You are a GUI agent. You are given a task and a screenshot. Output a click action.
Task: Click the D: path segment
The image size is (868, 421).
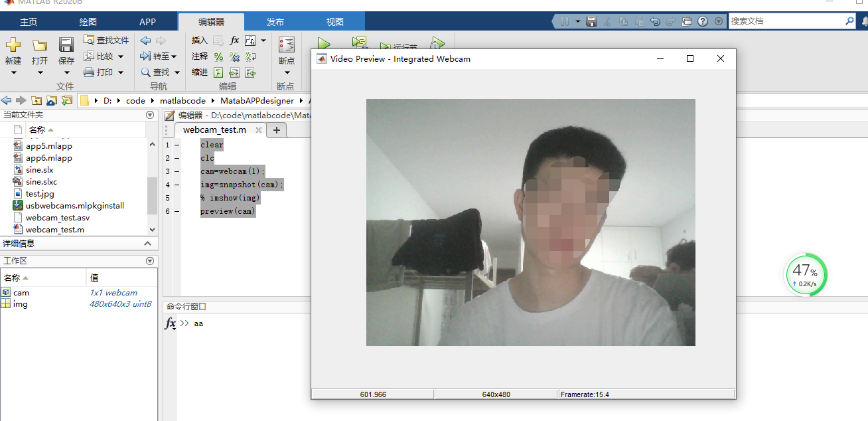click(107, 101)
